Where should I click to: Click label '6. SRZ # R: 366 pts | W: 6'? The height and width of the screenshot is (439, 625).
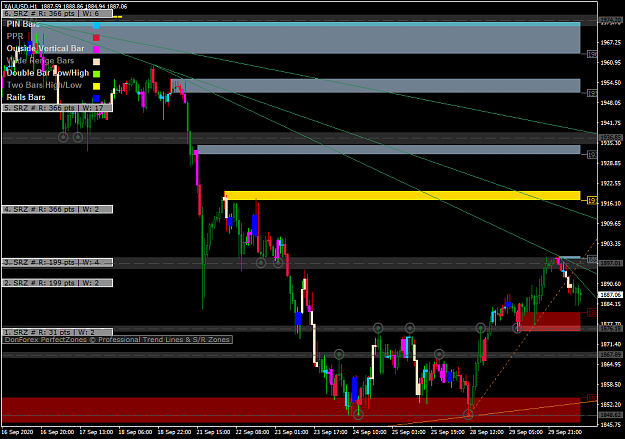coord(57,14)
